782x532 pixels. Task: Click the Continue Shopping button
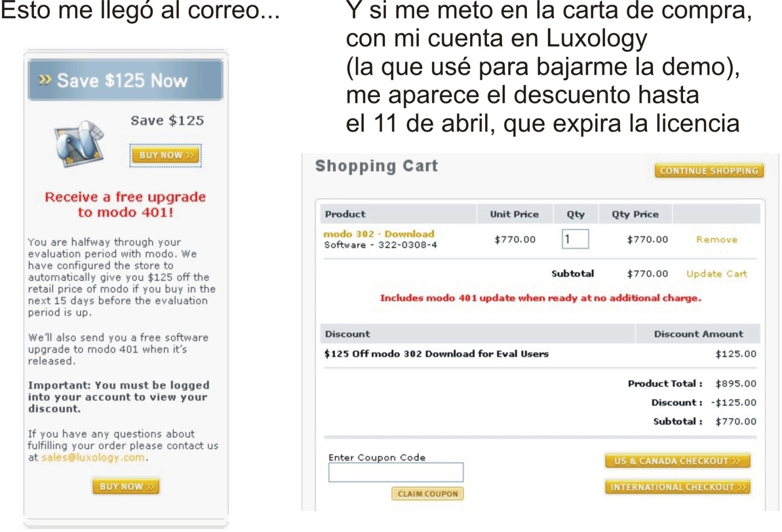709,171
